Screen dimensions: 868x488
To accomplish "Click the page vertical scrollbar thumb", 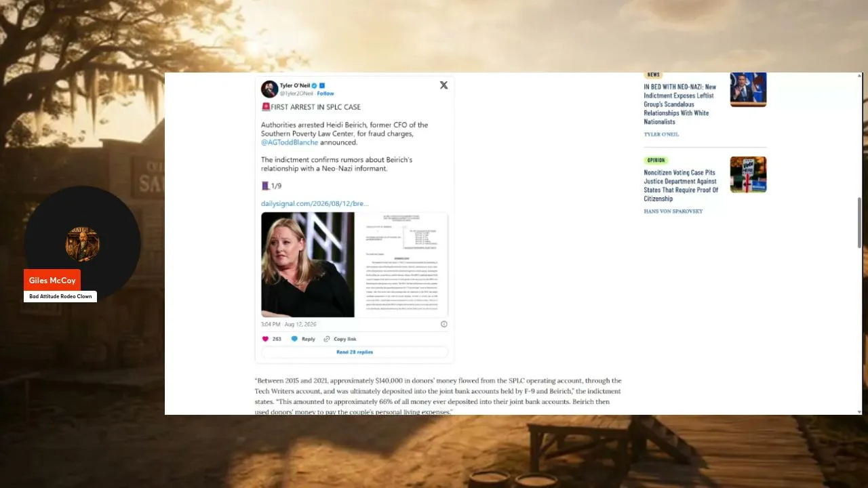I will (859, 222).
